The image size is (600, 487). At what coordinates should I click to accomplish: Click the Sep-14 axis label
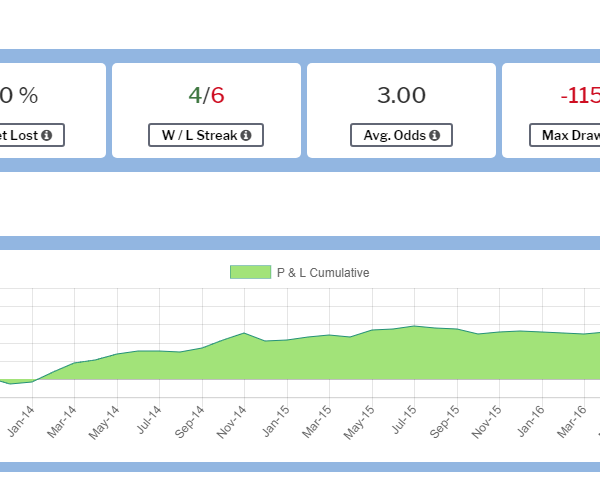pyautogui.click(x=189, y=422)
